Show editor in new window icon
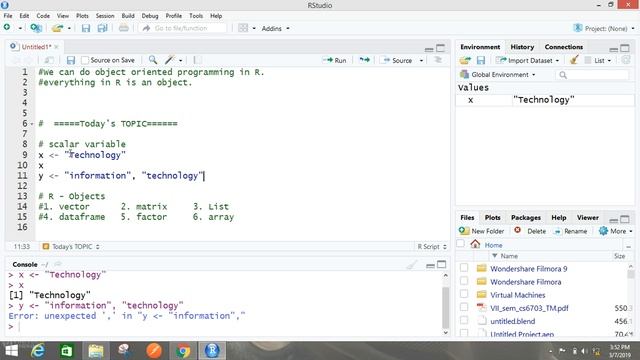Screen dimensions: 640x360 49,60
